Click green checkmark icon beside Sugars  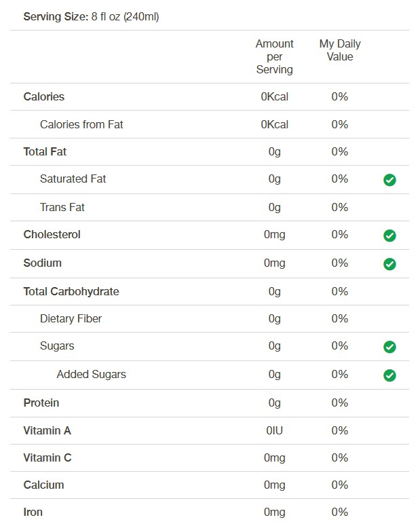389,347
